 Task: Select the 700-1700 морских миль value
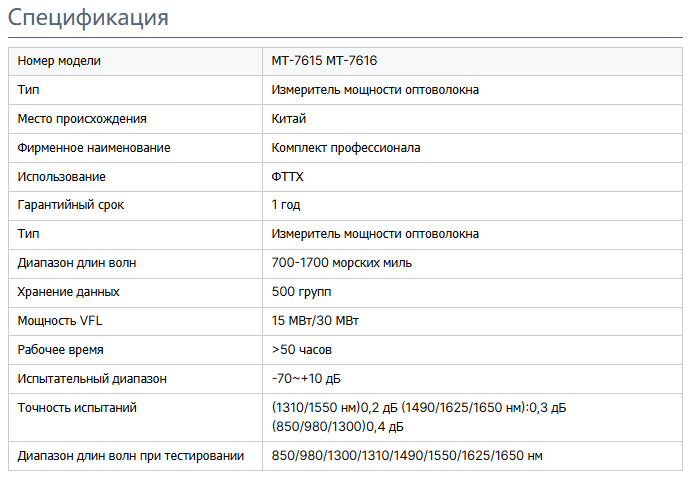click(342, 263)
